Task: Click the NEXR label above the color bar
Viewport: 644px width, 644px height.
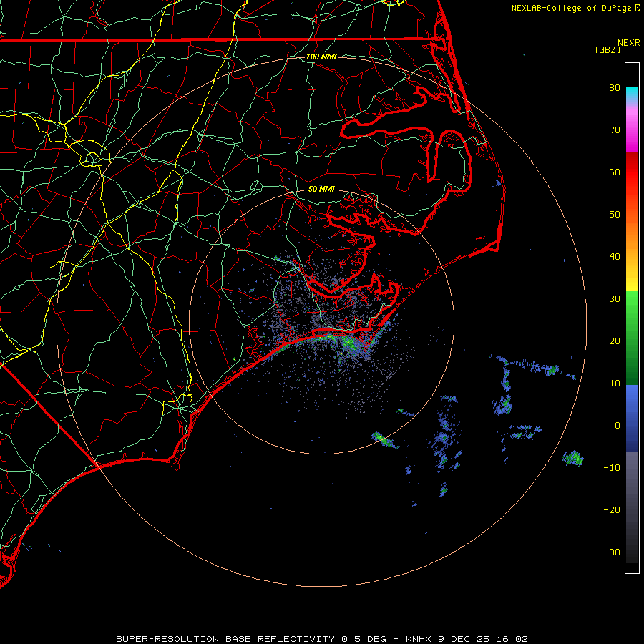Action: (628, 43)
